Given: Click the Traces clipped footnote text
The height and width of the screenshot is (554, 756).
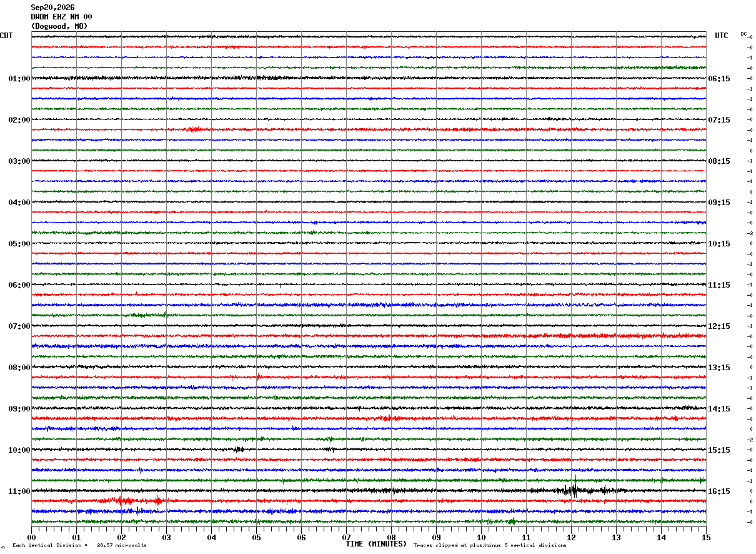Looking at the screenshot, I should [x=490, y=545].
